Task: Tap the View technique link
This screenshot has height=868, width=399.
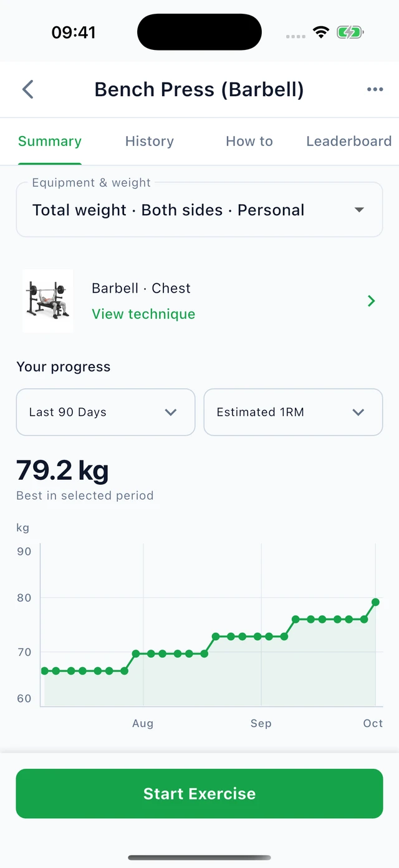Action: (143, 314)
